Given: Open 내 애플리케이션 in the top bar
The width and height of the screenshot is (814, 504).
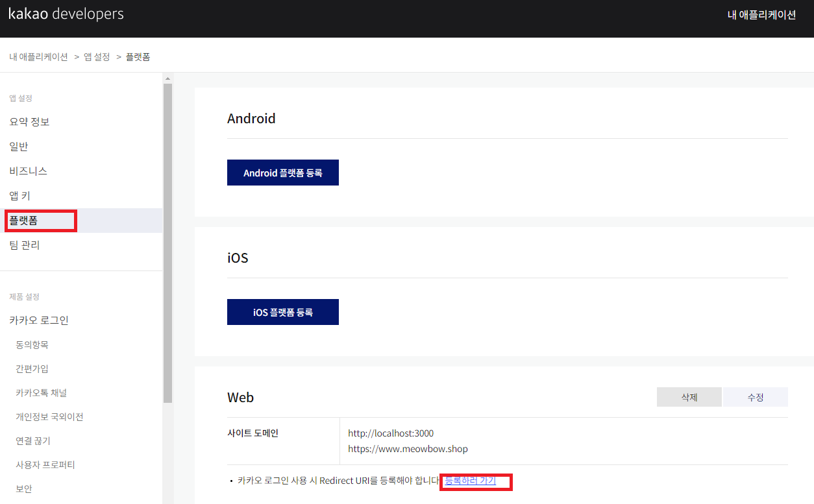Looking at the screenshot, I should click(761, 15).
